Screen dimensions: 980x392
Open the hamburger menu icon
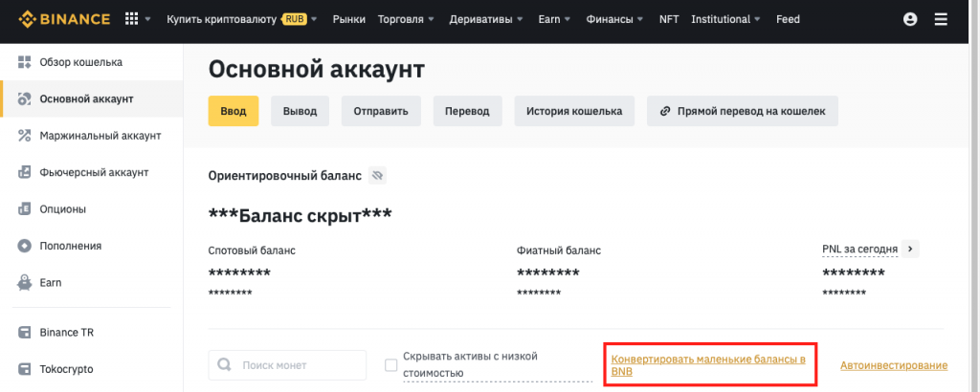coord(942,20)
